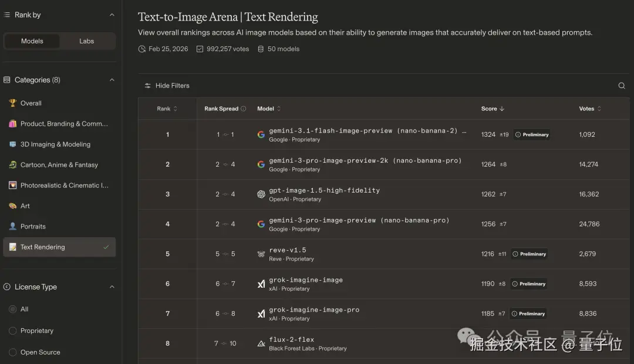Click the xAI logo beside grok-imagine-image
The image size is (634, 364).
[x=261, y=284]
